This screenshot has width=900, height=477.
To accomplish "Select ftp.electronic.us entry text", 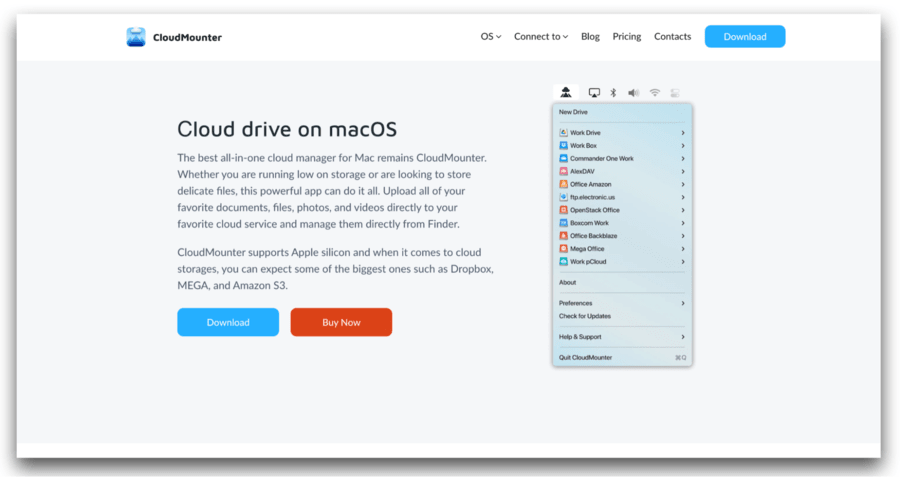I will (x=592, y=197).
